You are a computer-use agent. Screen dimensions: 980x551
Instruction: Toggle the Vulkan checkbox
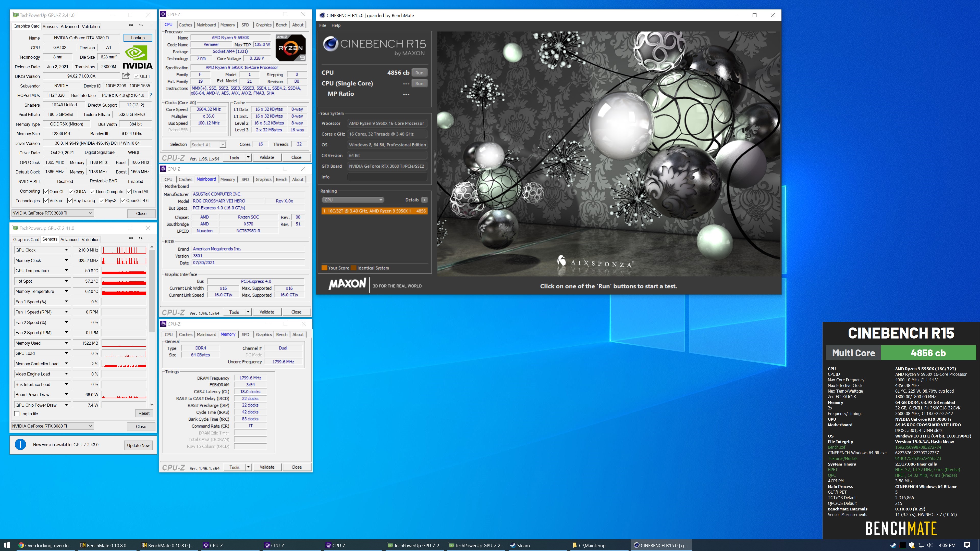coord(46,201)
